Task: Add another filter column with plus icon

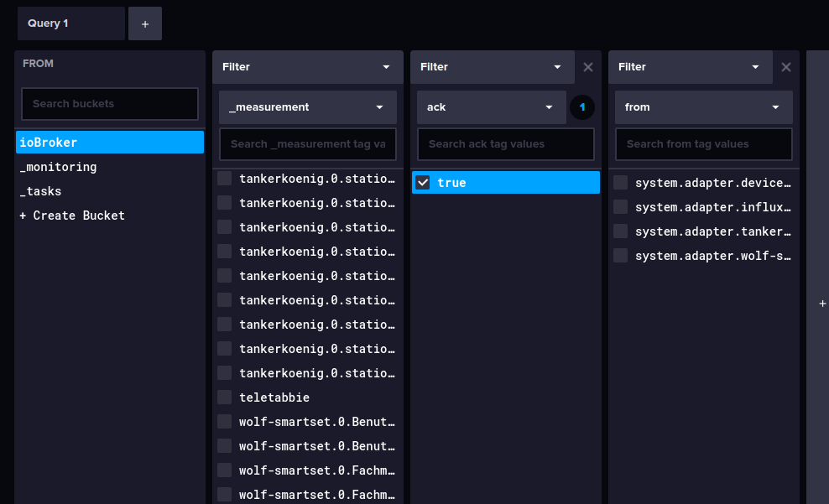Action: (x=822, y=304)
